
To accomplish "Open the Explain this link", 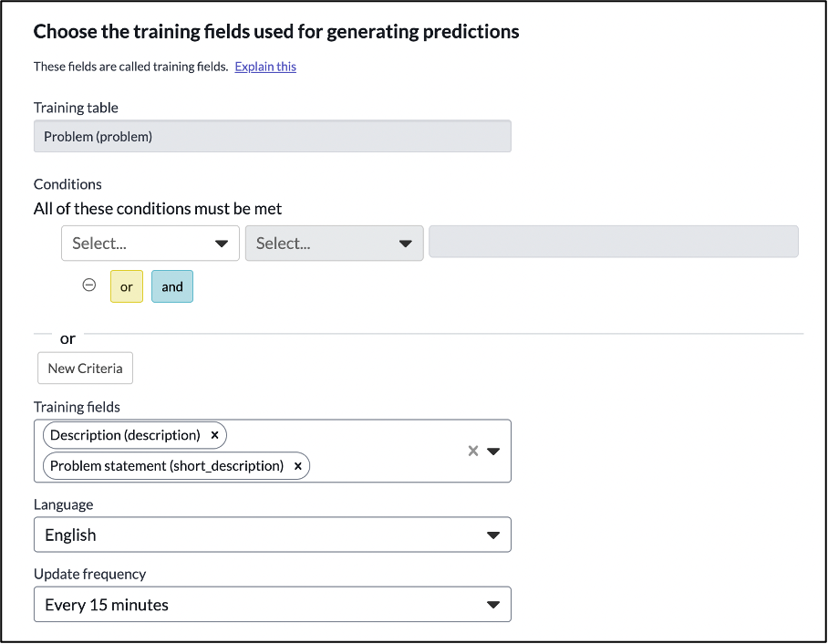I will pos(265,67).
